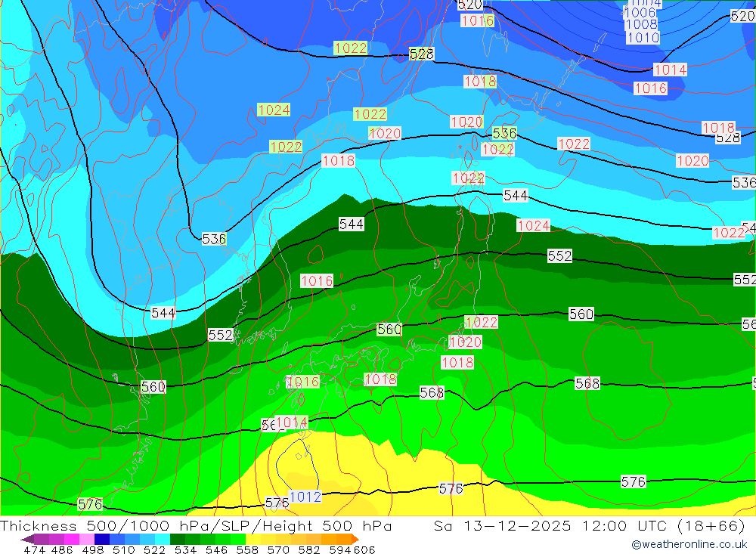756x554 pixels.
Task: Click the '594' legend value
Action: [339, 549]
